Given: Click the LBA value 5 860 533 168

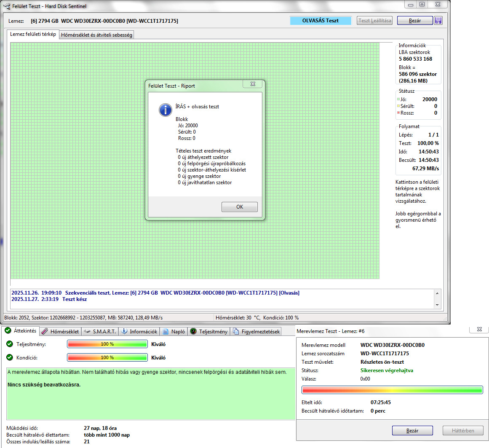Looking at the screenshot, I should click(x=415, y=59).
